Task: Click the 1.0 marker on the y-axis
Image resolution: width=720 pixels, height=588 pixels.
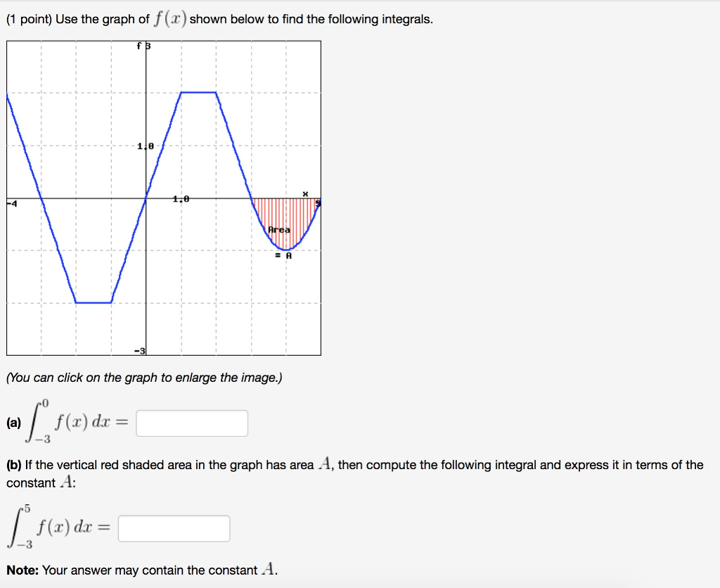Action: click(x=144, y=146)
